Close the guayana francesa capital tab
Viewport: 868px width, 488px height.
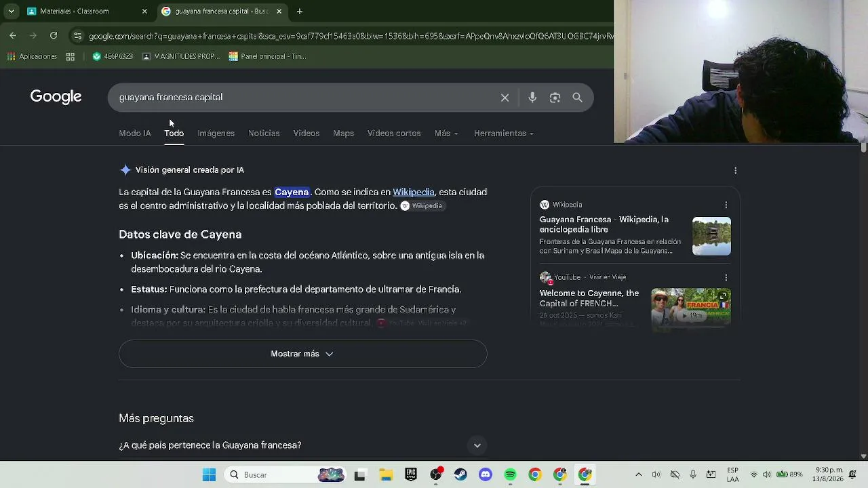click(x=279, y=12)
